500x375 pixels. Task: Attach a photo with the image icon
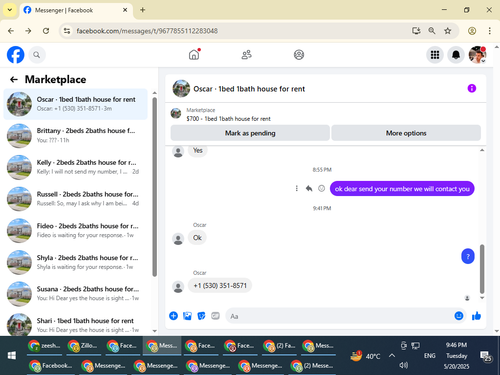point(187,316)
